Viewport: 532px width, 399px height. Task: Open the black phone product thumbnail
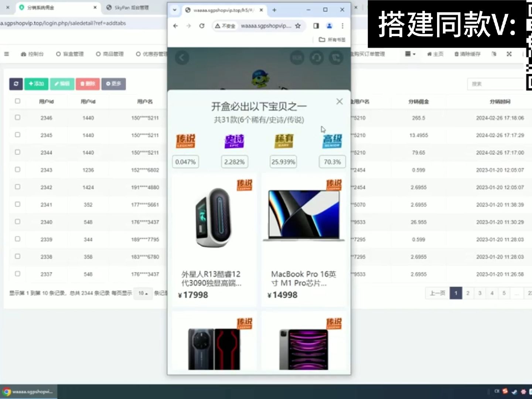tap(214, 349)
